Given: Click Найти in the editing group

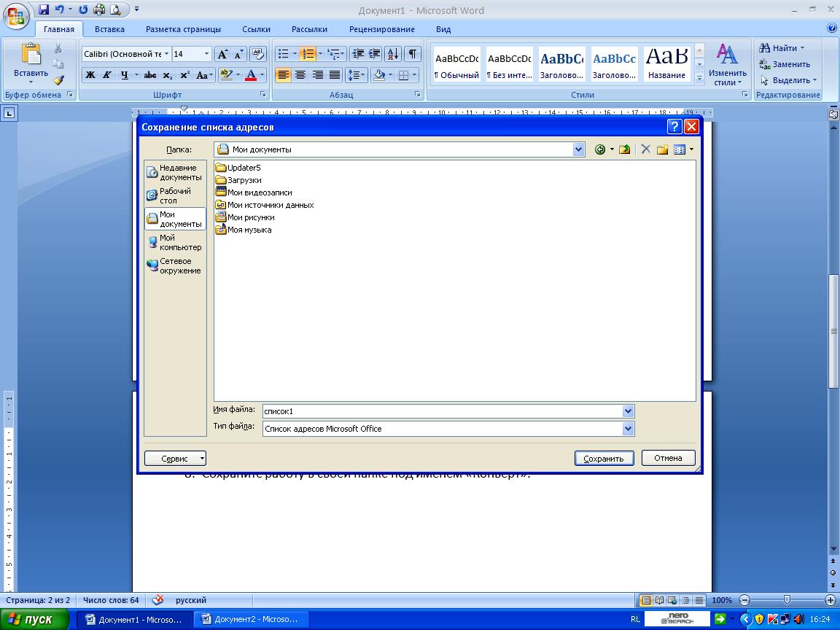Looking at the screenshot, I should click(x=782, y=48).
